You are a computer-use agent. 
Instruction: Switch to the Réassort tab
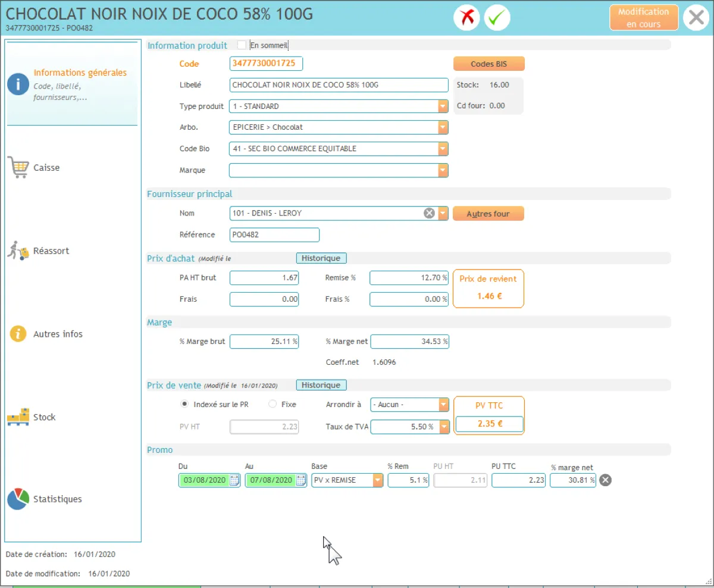coord(51,251)
